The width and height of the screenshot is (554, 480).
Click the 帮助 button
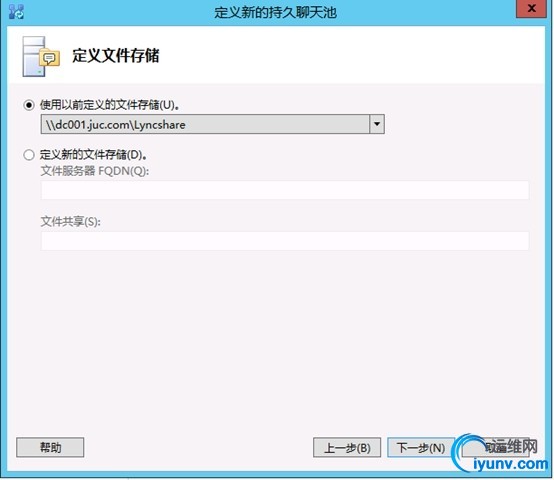coord(50,448)
